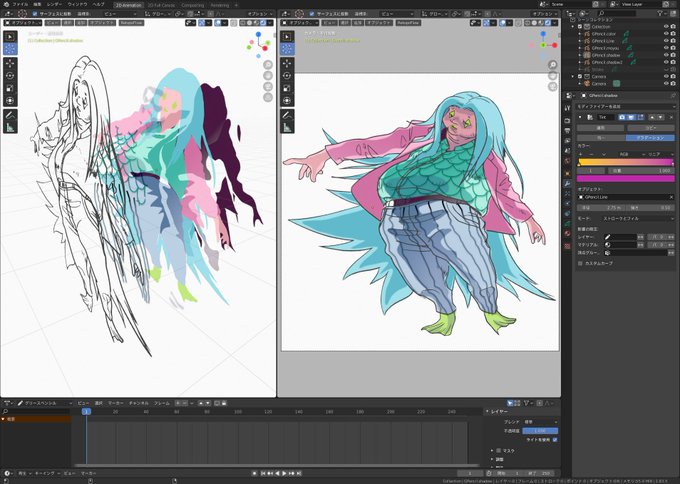Viewport: 680px width, 484px height.
Task: Adjust the layer opacity slider
Action: (540, 431)
